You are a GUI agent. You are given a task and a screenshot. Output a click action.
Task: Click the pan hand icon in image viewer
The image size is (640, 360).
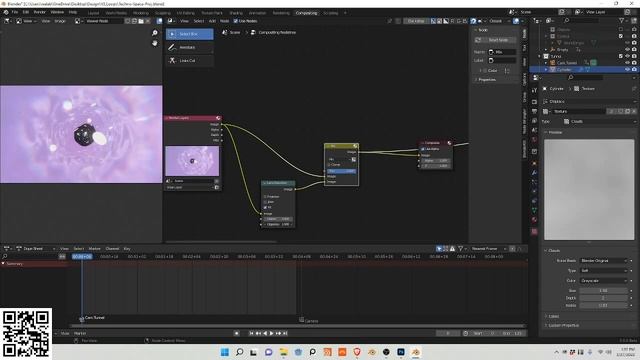pyautogui.click(x=155, y=43)
